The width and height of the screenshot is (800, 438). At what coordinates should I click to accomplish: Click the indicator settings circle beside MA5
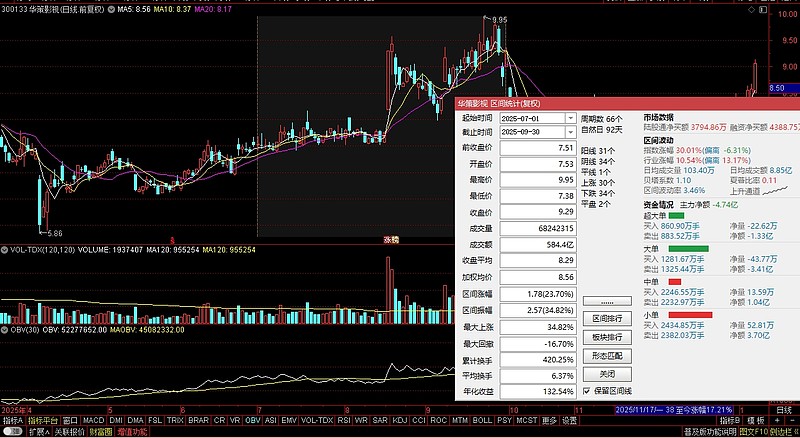coord(111,9)
